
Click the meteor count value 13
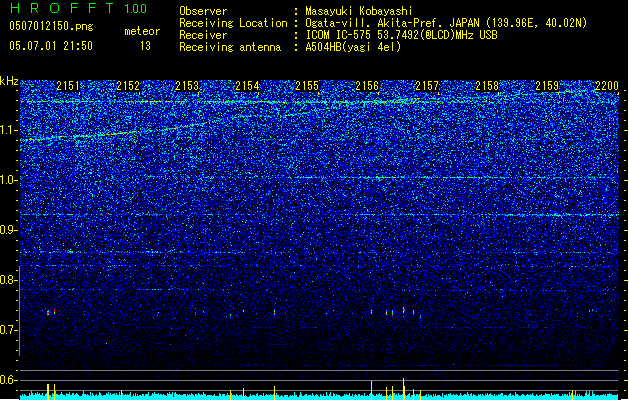point(145,46)
